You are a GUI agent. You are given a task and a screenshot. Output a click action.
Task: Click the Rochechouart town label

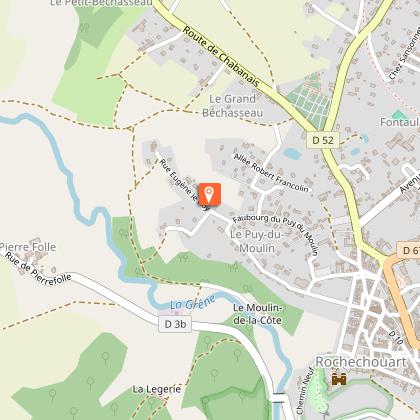pos(361,362)
